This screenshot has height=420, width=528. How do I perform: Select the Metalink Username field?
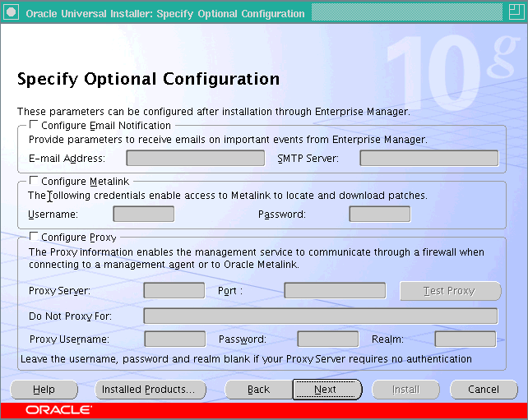coord(143,215)
